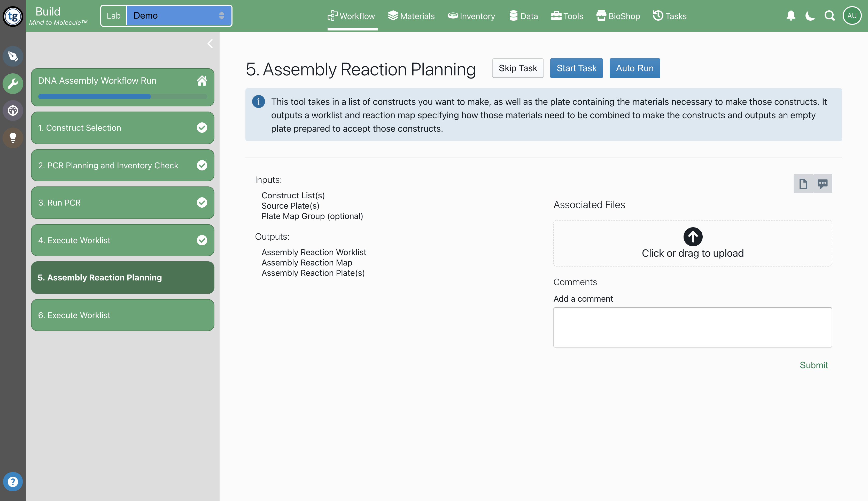This screenshot has width=868, height=501.
Task: Select step 6. Execute Worklist
Action: click(x=122, y=315)
